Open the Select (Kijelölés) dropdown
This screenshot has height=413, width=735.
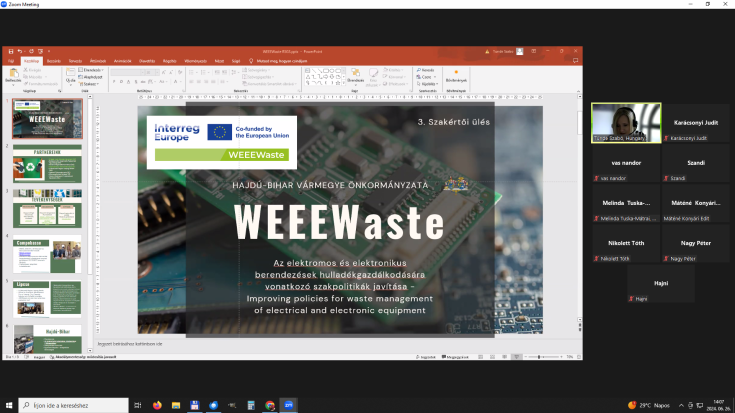tap(427, 84)
